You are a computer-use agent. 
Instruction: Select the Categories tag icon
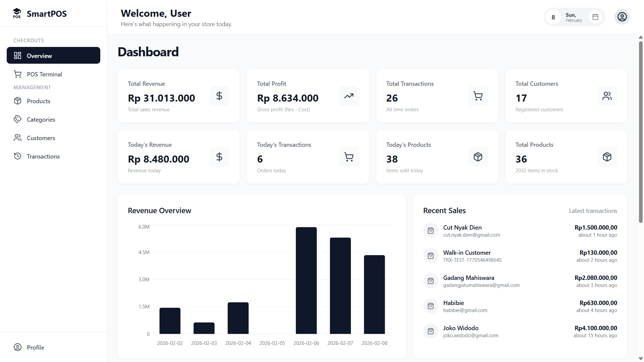click(x=18, y=119)
